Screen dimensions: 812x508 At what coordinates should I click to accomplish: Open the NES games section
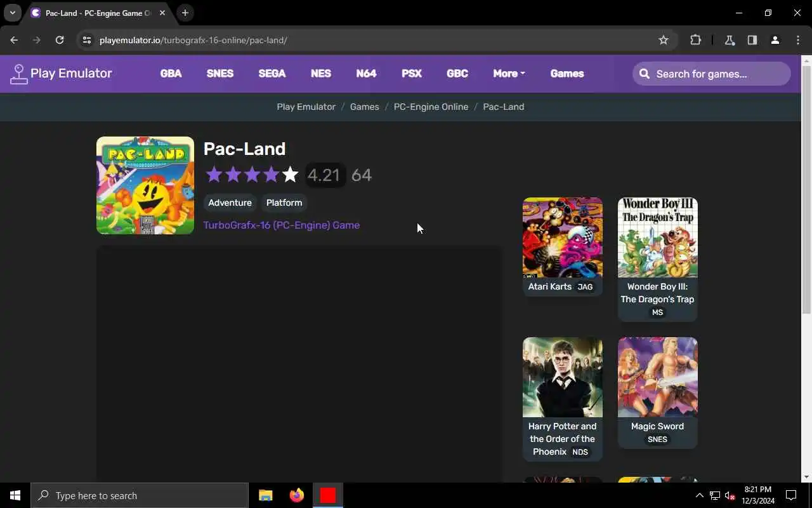click(x=320, y=74)
